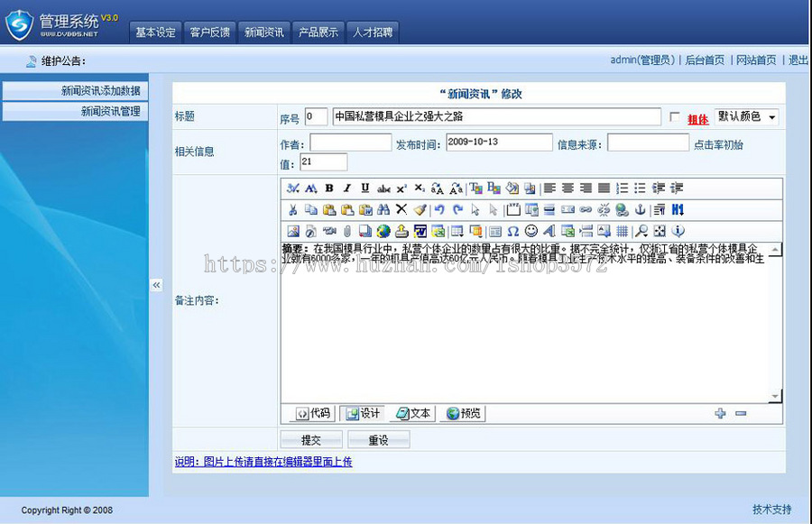This screenshot has height=524, width=812.
Task: Insert a smiley emoticon via the editor icon
Action: pos(531,229)
